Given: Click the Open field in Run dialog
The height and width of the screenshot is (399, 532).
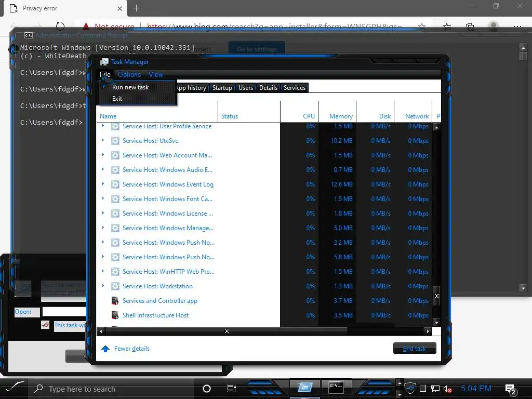Looking at the screenshot, I should pos(64,312).
